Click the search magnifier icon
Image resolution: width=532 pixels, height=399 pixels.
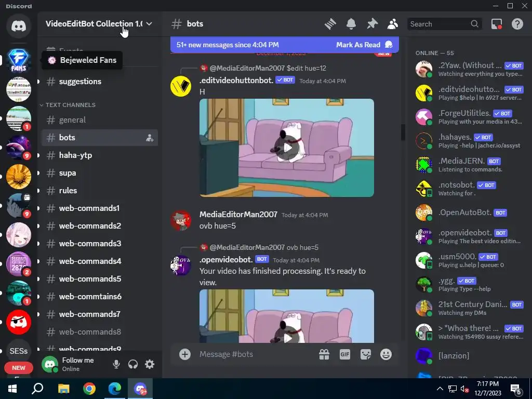pos(474,24)
